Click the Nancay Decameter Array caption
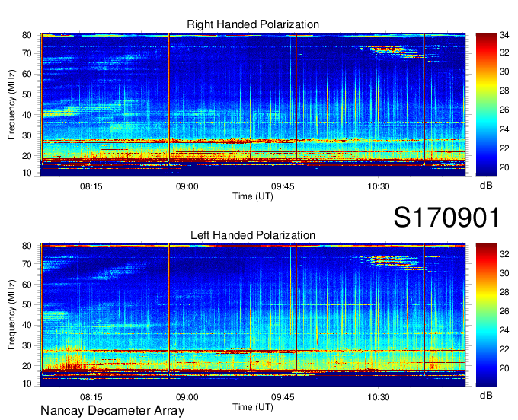Screen dimensions: 518x420 pos(112,411)
